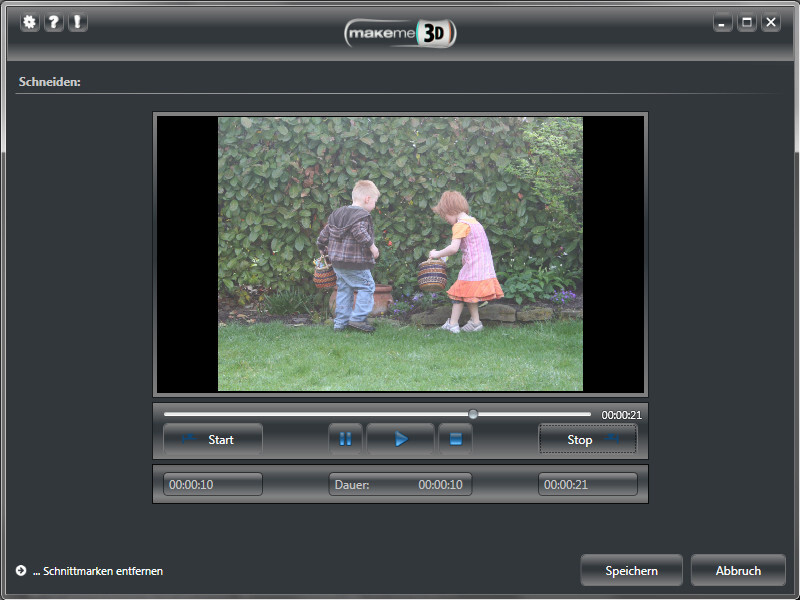Cancel editing with Abbruch
The width and height of the screenshot is (800, 600).
[738, 570]
